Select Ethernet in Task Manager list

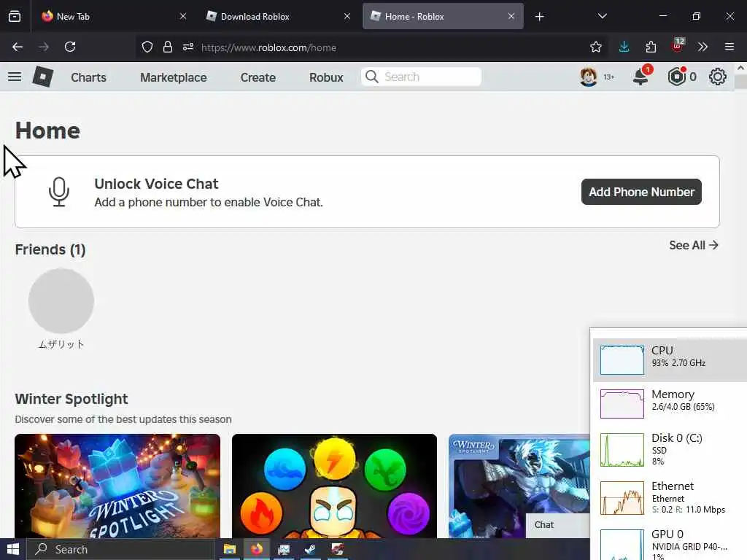(670, 497)
